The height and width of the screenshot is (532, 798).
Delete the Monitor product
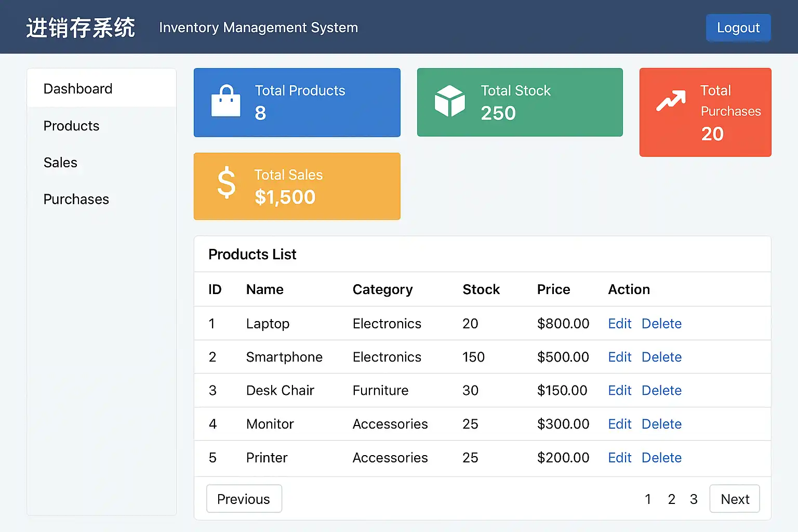pos(661,424)
